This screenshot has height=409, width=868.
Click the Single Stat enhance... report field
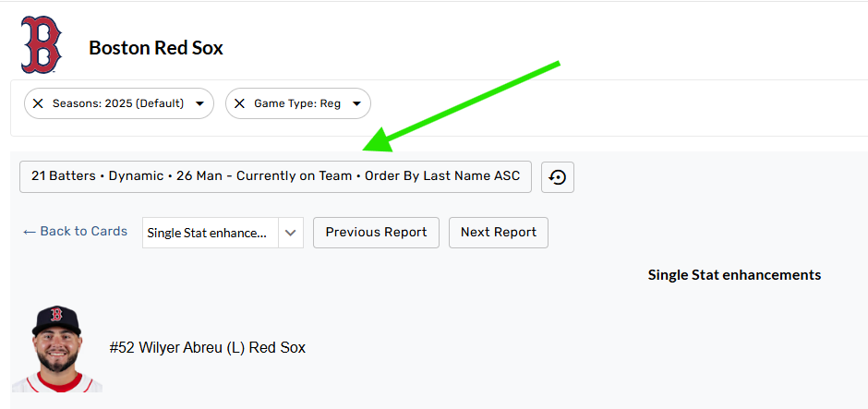point(211,233)
